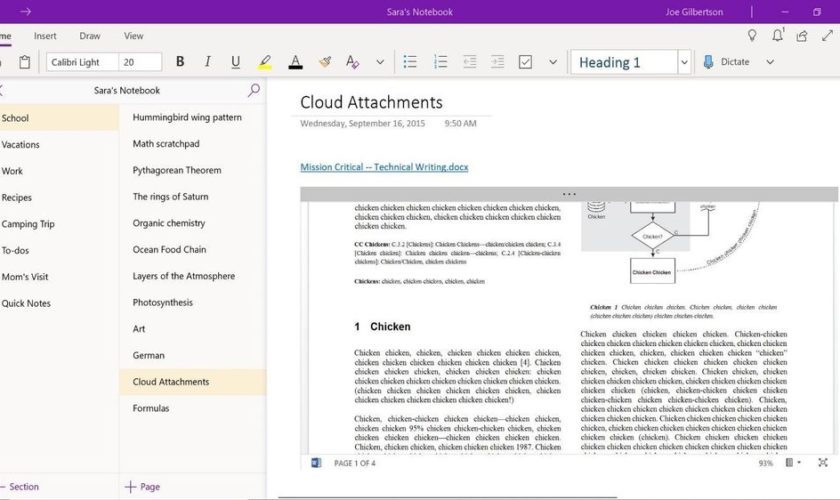The height and width of the screenshot is (500, 840).
Task: Toggle bold formatting
Action: (180, 62)
